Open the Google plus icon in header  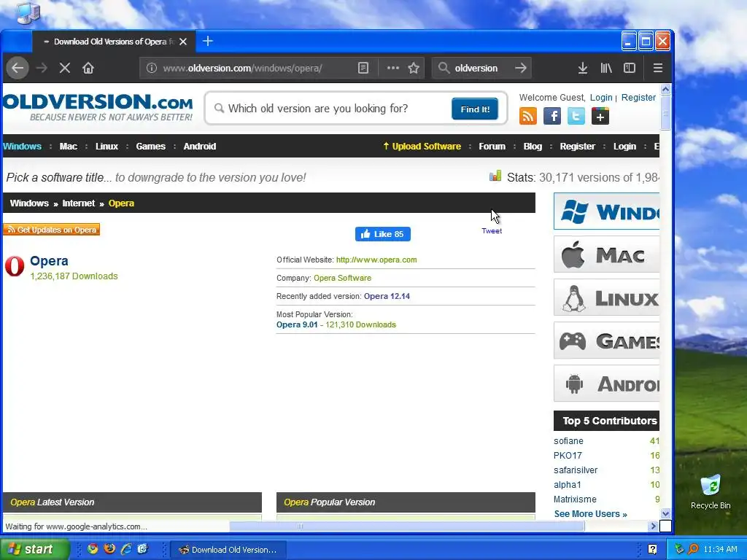coord(600,116)
